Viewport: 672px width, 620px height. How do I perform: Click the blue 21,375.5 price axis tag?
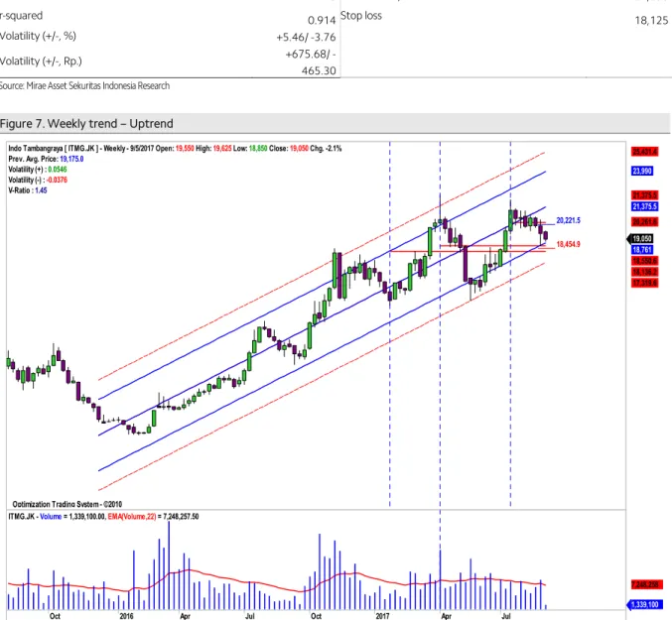[644, 206]
